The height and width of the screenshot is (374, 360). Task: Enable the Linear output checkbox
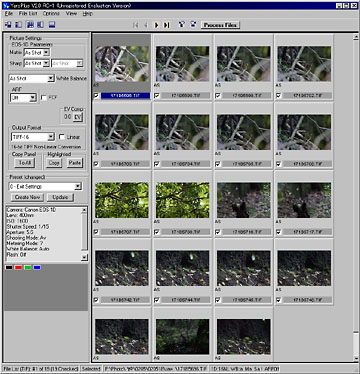[x=62, y=137]
